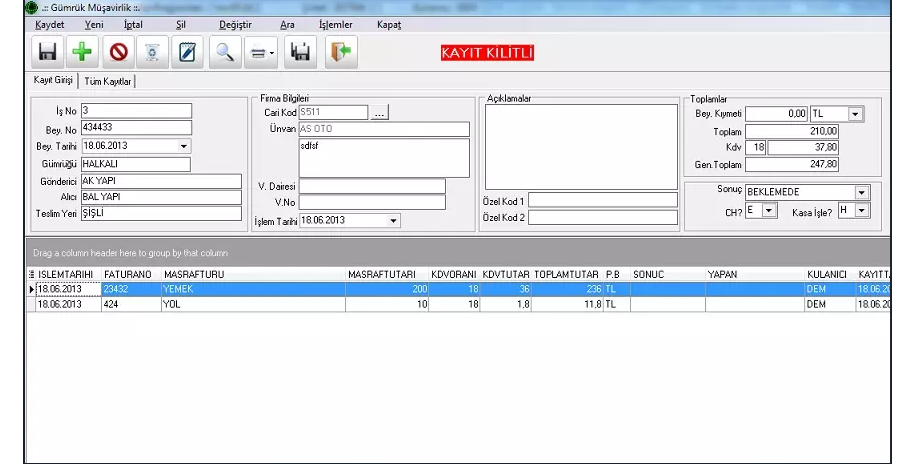Click the green plus New record icon
916x476 pixels.
pos(83,53)
